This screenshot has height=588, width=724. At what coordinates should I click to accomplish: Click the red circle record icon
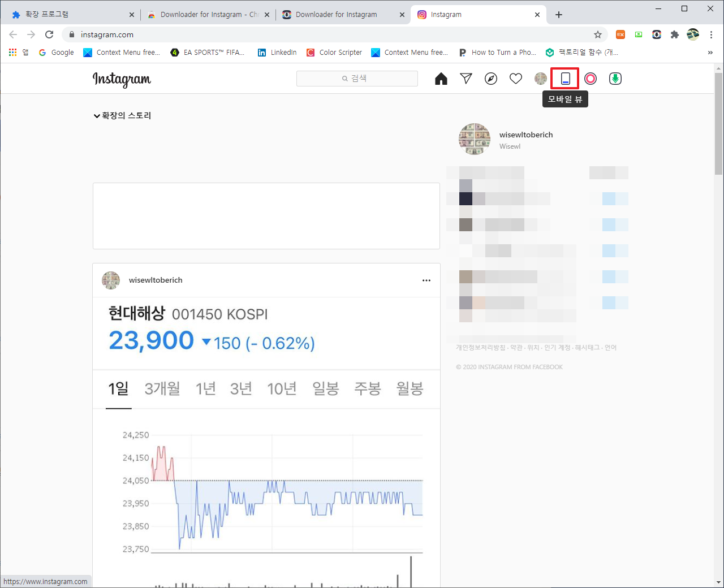point(591,79)
